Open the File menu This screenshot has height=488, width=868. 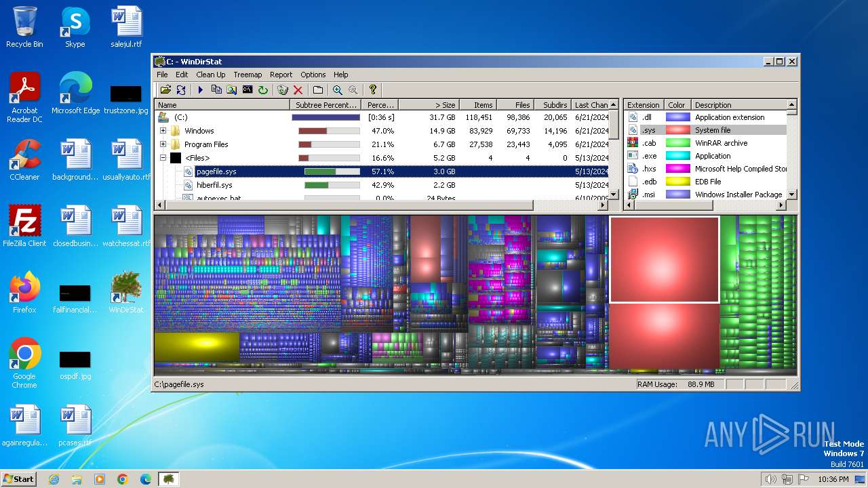click(162, 75)
